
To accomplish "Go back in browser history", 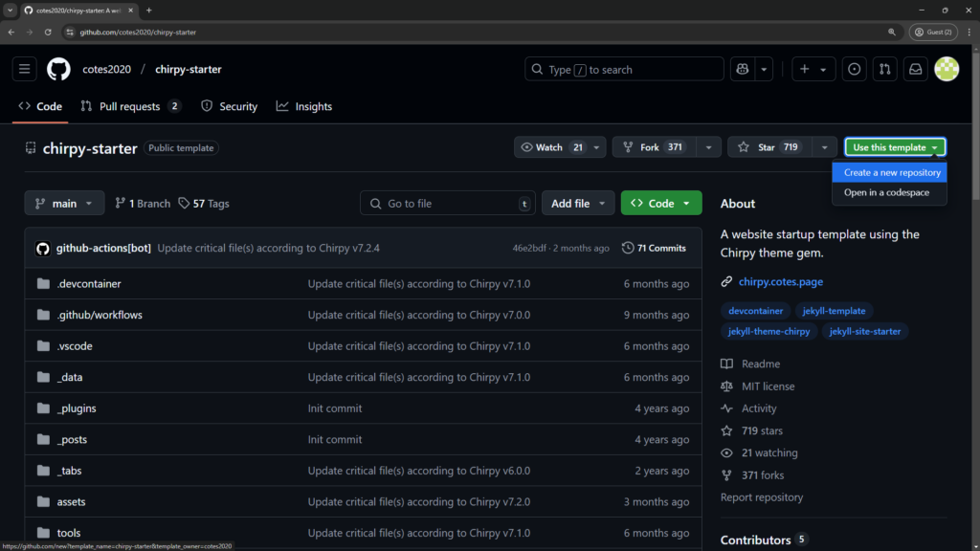I will coord(11,32).
